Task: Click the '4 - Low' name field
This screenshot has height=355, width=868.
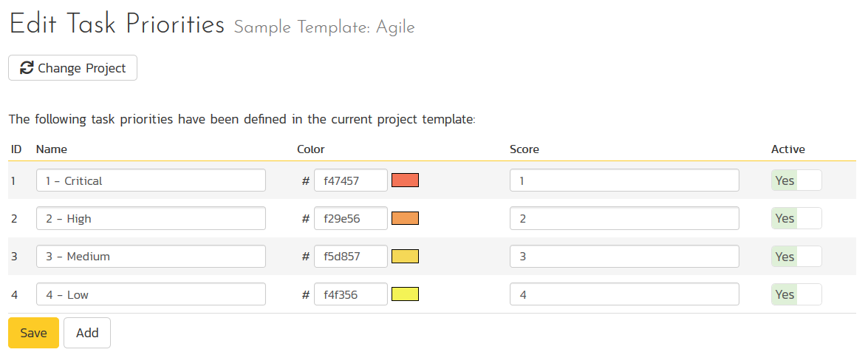Action: click(151, 294)
